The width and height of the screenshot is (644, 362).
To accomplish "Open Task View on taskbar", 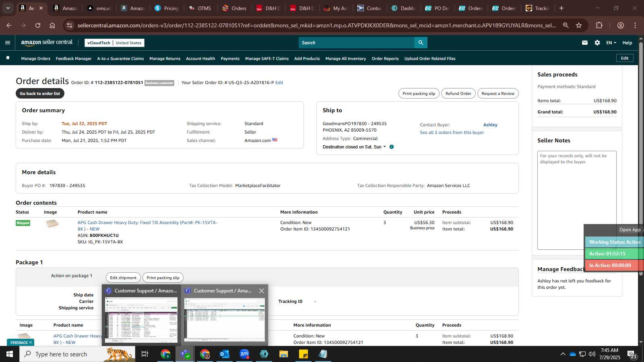I will 145,354.
